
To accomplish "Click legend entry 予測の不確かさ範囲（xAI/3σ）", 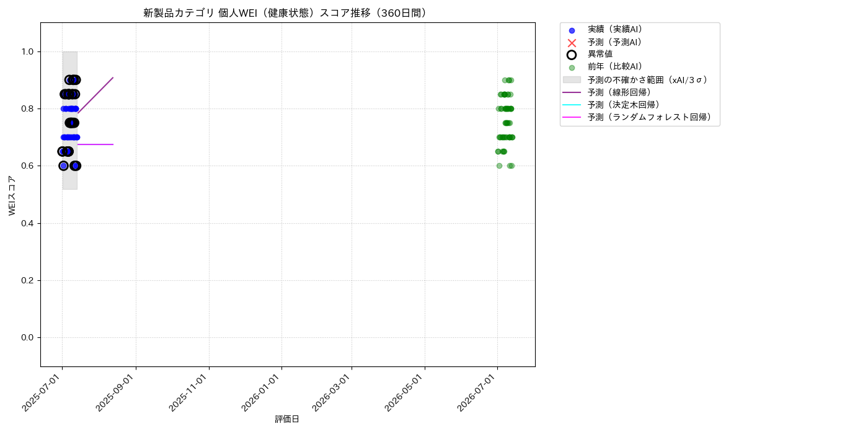I will pos(648,80).
